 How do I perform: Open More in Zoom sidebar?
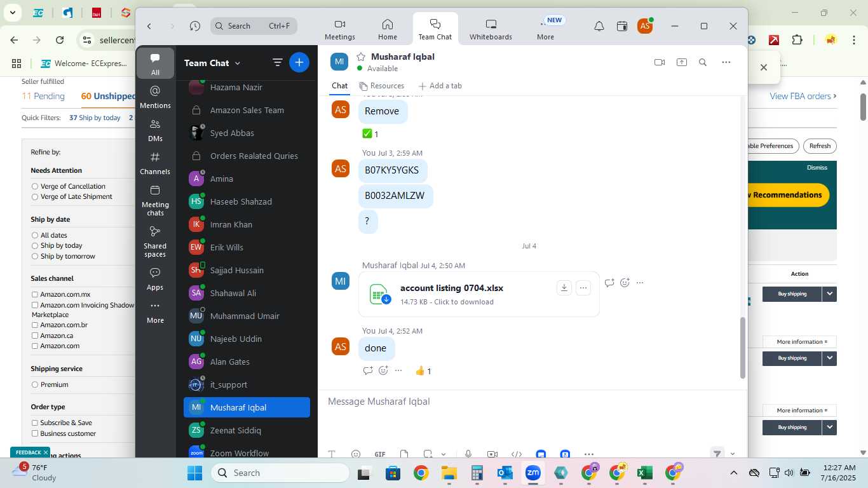click(x=155, y=312)
